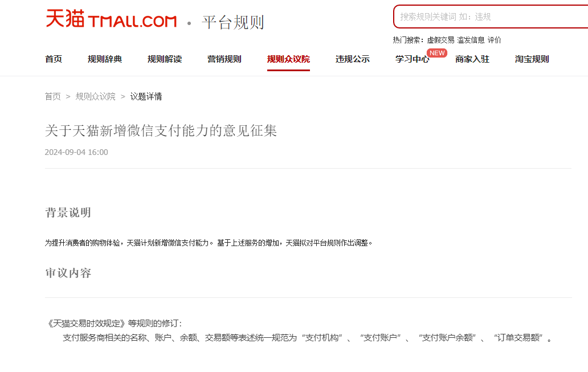The image size is (588, 372).
Task: Click the date 2024-09-04 16:00
Action: (x=76, y=152)
